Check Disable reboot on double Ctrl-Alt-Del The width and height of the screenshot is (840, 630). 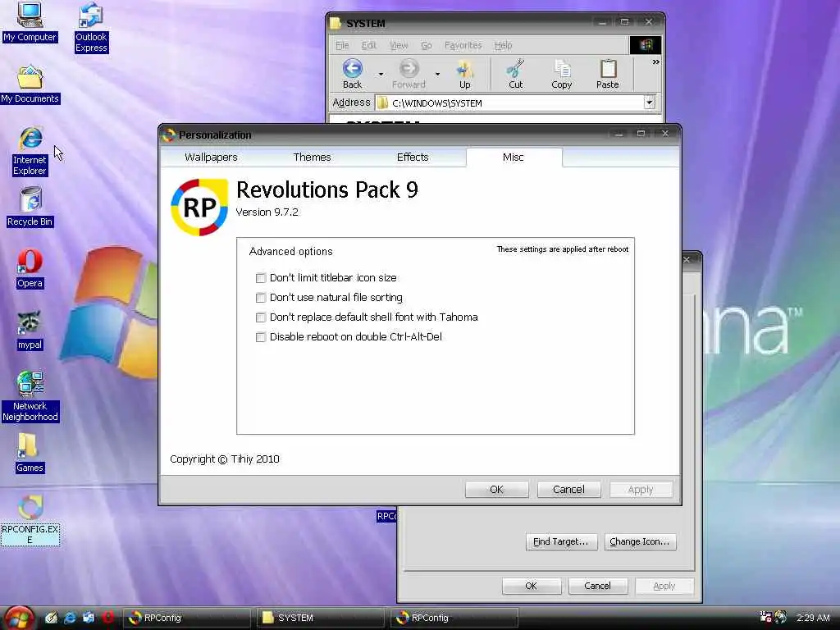(261, 337)
